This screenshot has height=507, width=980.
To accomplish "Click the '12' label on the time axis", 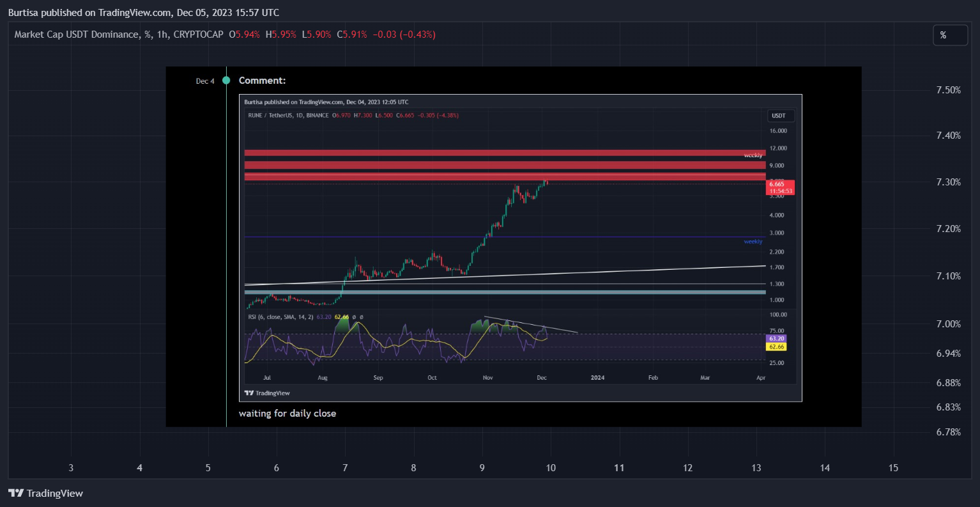I will (688, 468).
